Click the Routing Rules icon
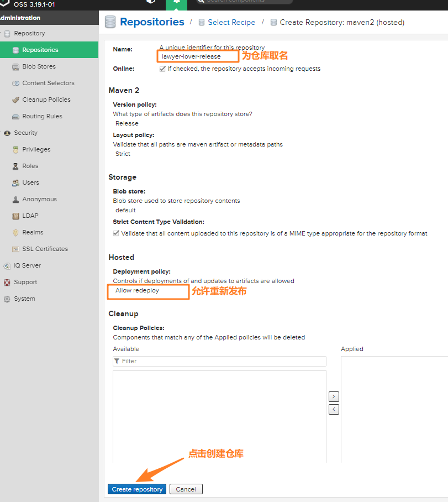Image resolution: width=448 pixels, height=502 pixels. (x=15, y=117)
